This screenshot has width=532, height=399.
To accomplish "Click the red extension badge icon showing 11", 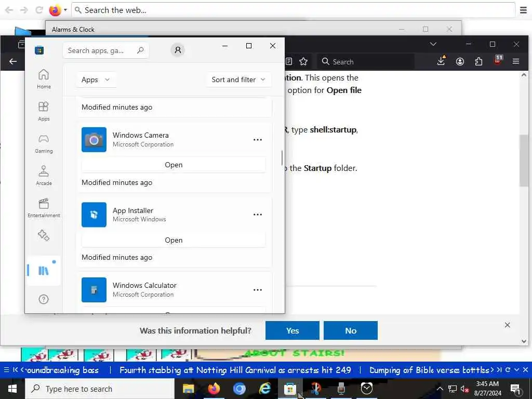I will point(498,60).
